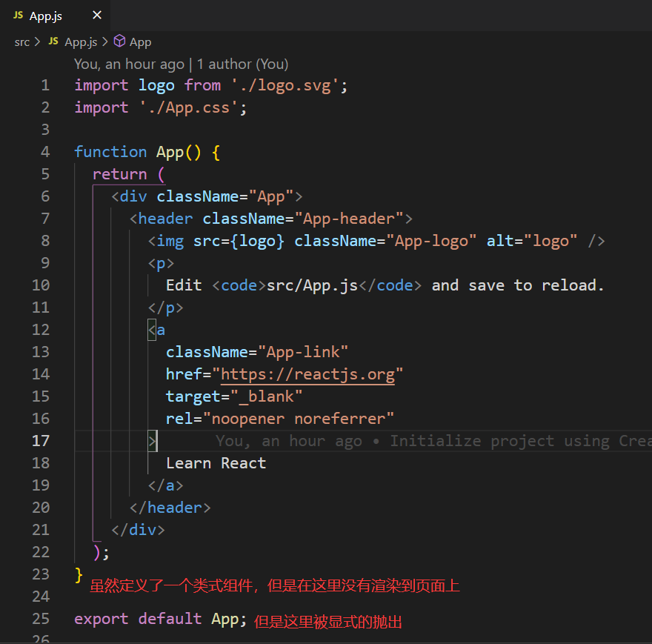Click the "App-logo" className string
Screen dimensions: 652x644
pyautogui.click(x=431, y=242)
